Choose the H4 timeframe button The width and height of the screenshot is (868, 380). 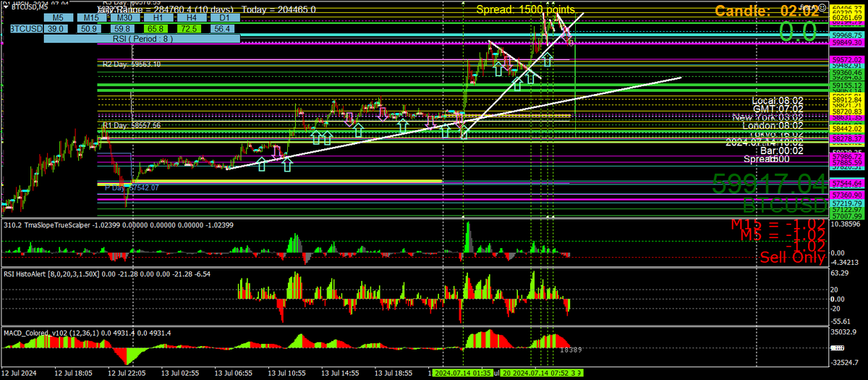(190, 17)
